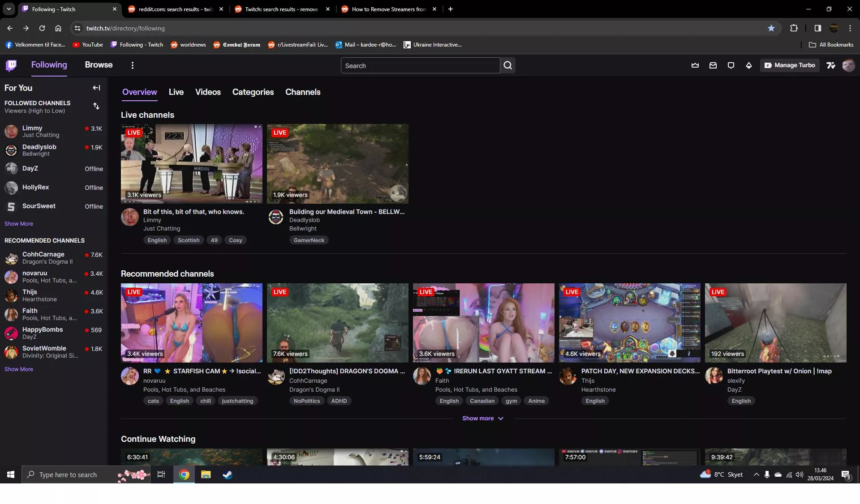Open the Whispers inbox icon
860x504 pixels.
(713, 65)
